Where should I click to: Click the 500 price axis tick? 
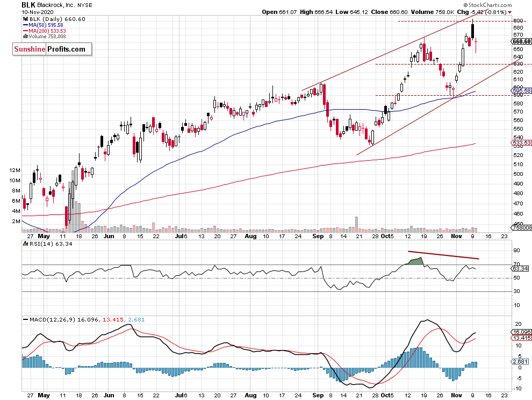point(518,174)
